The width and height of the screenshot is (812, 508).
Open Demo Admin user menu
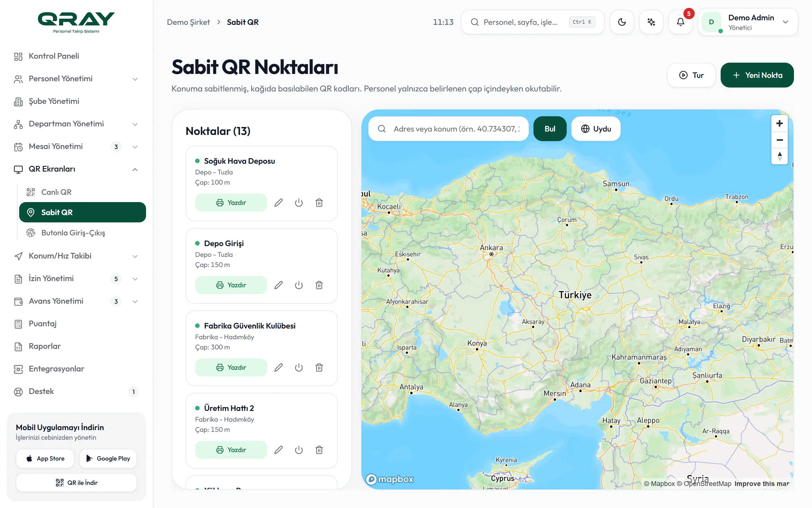coord(748,22)
